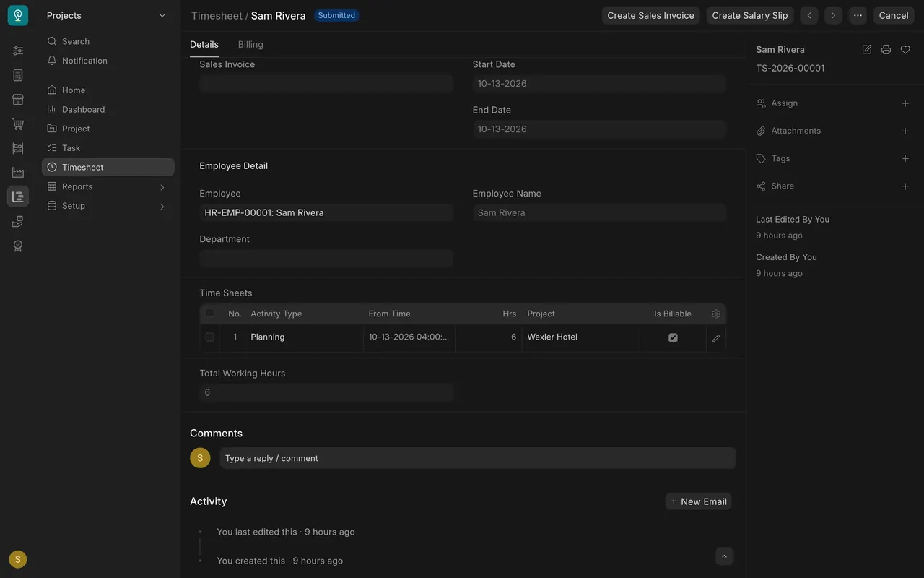
Task: Click the edit pencil icon beside Sam Rivera
Action: pyautogui.click(x=867, y=49)
